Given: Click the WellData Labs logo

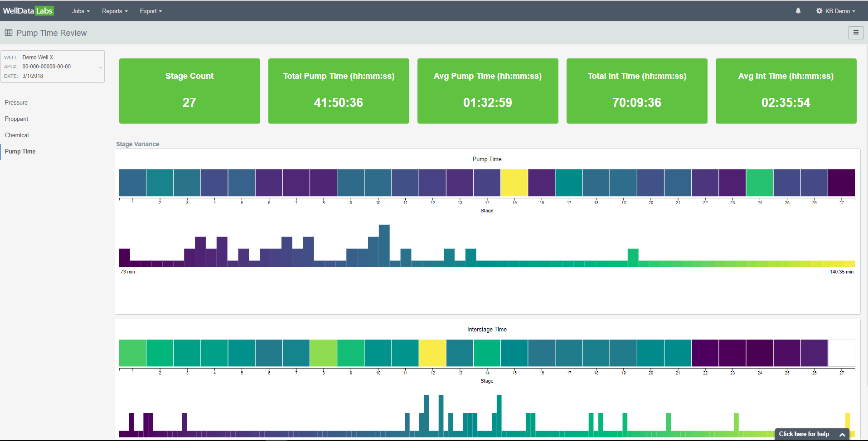Looking at the screenshot, I should (x=28, y=11).
